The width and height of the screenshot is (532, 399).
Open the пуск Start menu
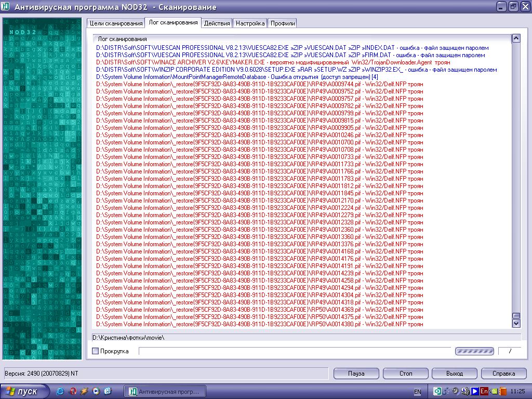[24, 391]
